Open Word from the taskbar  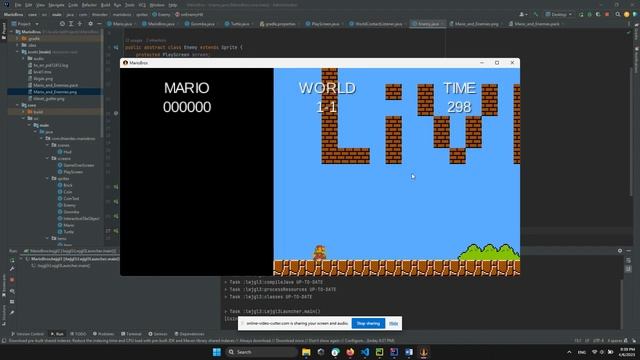(409, 352)
